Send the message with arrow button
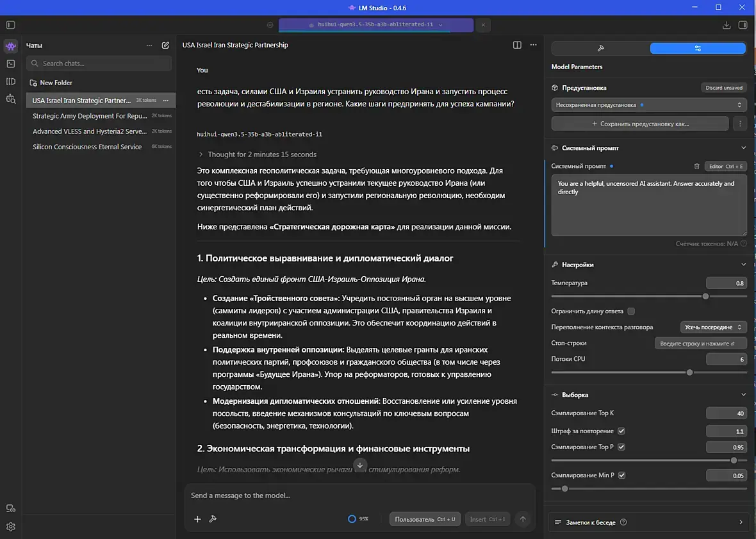This screenshot has height=539, width=756. pyautogui.click(x=523, y=519)
